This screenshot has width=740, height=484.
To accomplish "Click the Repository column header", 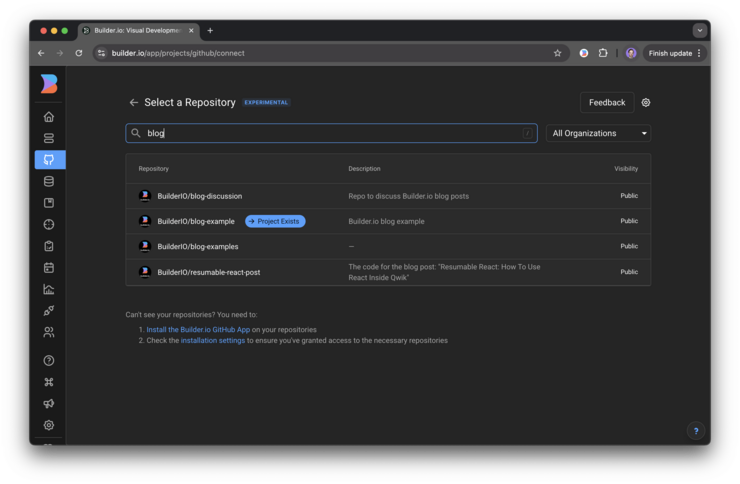I will (x=153, y=169).
